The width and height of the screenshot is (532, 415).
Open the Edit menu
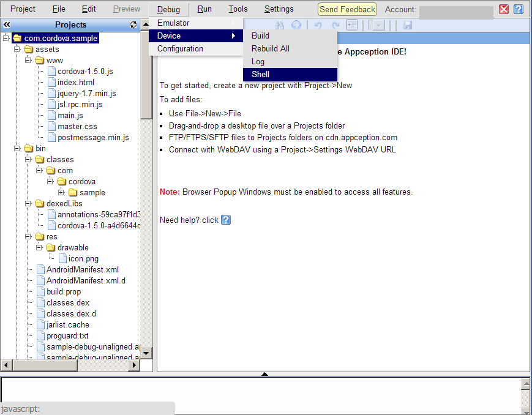pyautogui.click(x=89, y=9)
